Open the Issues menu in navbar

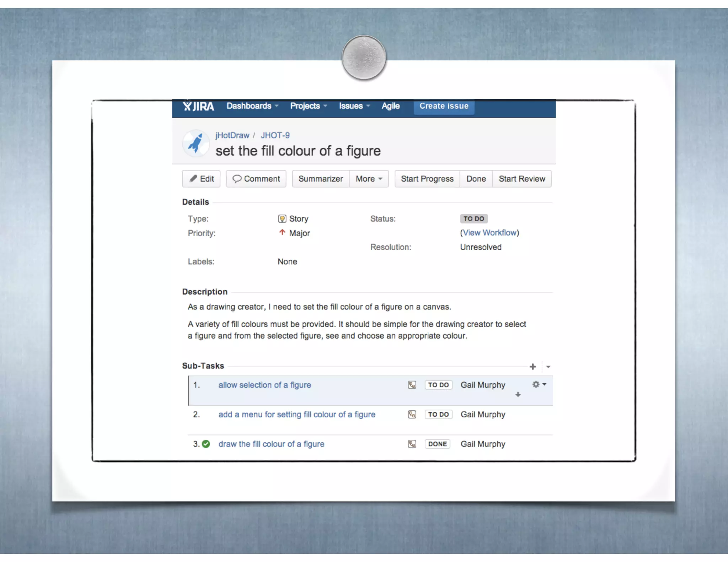354,106
